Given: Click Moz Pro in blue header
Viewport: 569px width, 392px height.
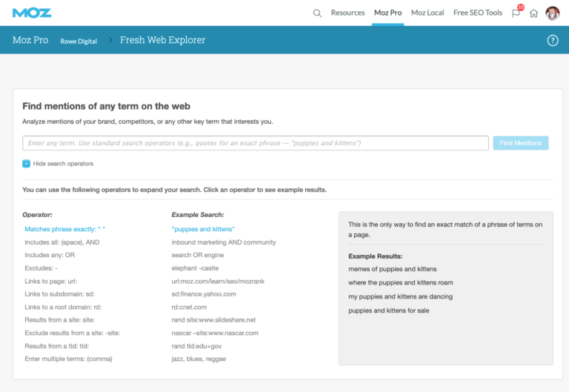Looking at the screenshot, I should pyautogui.click(x=30, y=40).
